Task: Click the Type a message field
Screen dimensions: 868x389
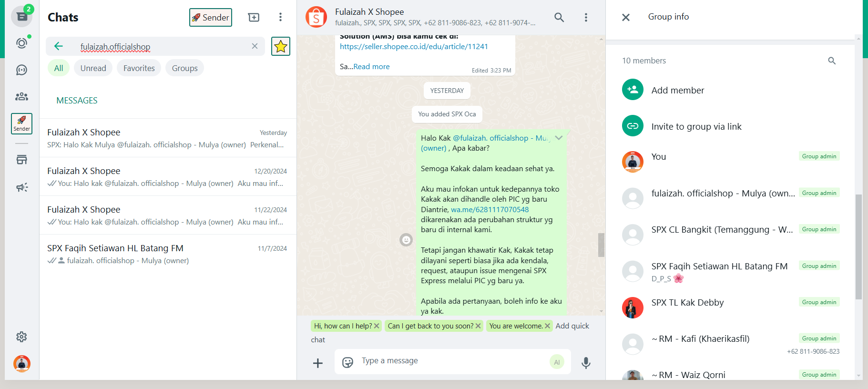Action: (453, 361)
